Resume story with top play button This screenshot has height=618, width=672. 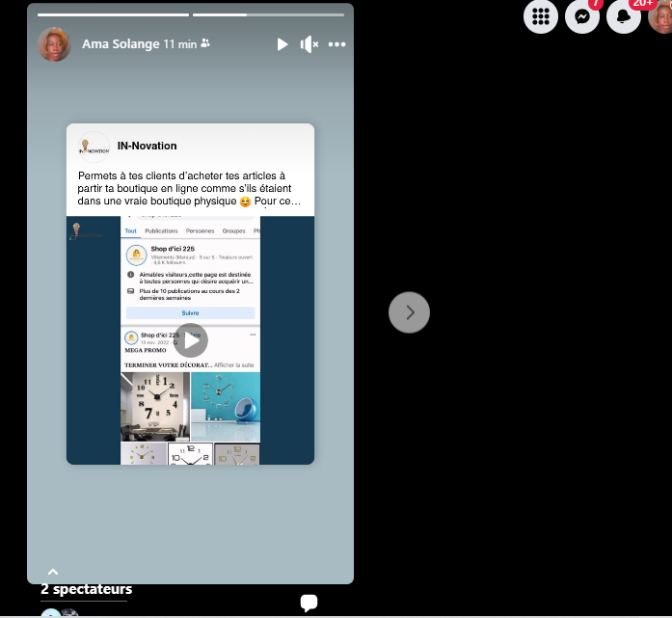coord(282,44)
